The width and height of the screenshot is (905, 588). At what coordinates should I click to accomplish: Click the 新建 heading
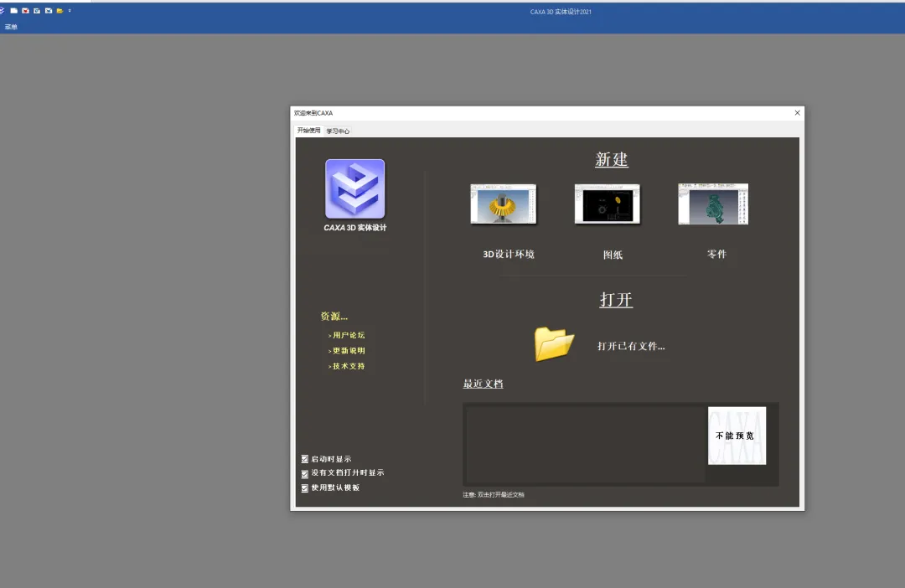(x=612, y=159)
